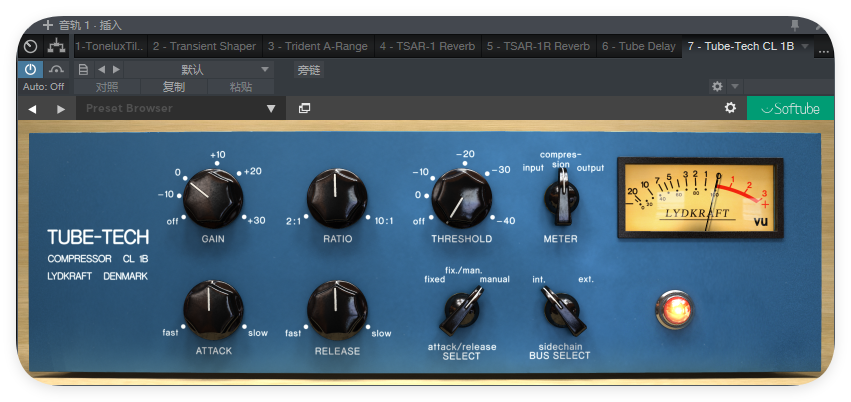Flip the attack/release SELECT switch

(462, 311)
